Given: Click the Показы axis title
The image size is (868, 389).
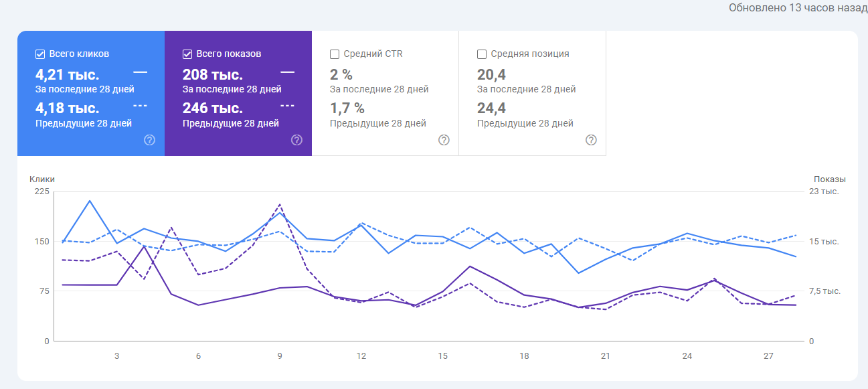Looking at the screenshot, I should pos(829,179).
